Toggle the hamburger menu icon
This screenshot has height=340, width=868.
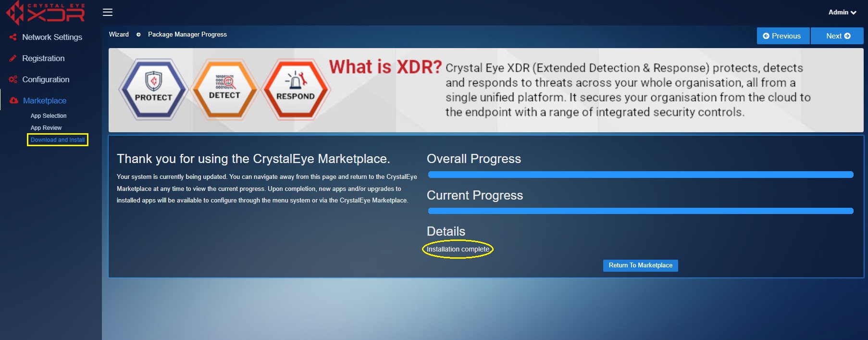[x=108, y=13]
